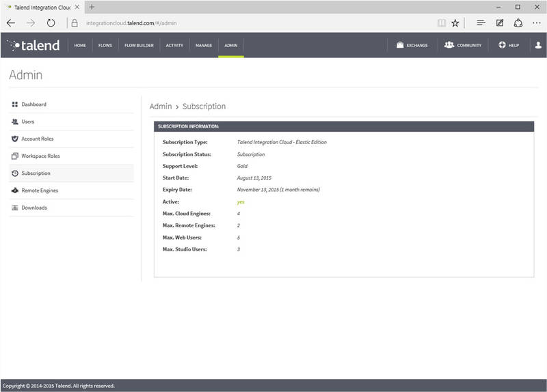The image size is (547, 392).
Task: Toggle reading view book icon
Action: [x=441, y=23]
